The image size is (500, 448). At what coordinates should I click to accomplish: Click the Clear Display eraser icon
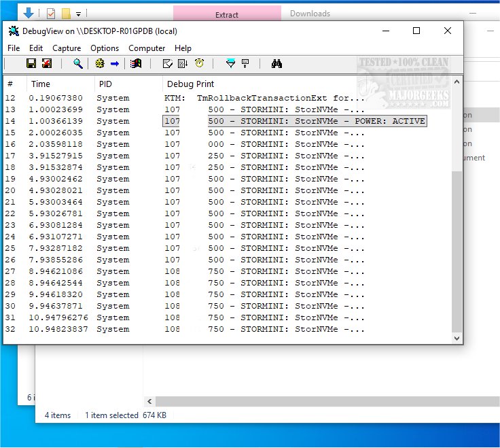[x=167, y=63]
